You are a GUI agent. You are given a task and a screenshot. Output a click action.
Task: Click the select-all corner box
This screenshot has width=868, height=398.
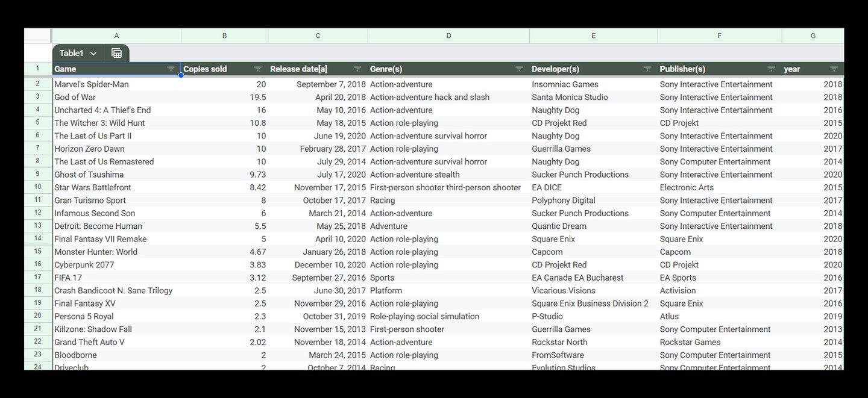click(x=38, y=36)
